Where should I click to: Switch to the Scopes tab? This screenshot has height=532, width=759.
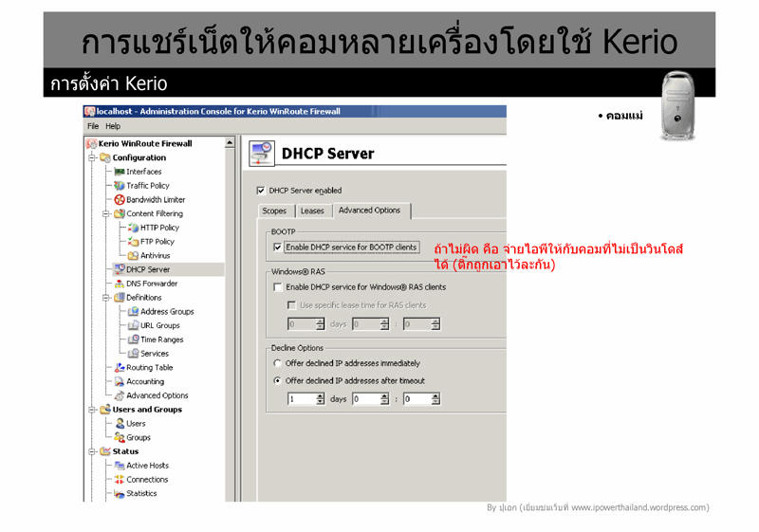274,211
